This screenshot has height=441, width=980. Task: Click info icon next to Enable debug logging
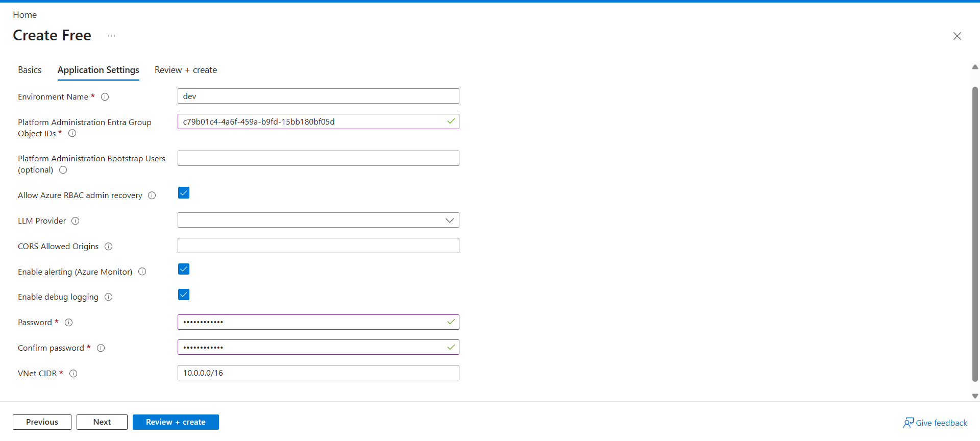click(108, 297)
